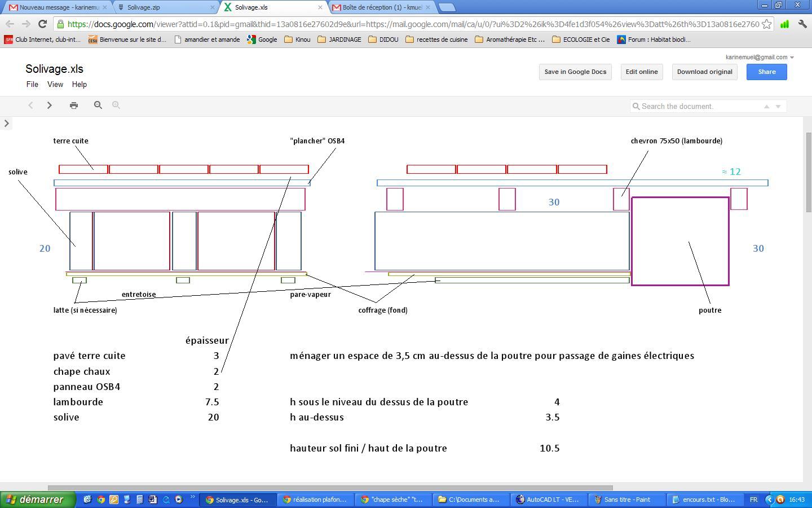Reload the current browser page

(x=42, y=24)
